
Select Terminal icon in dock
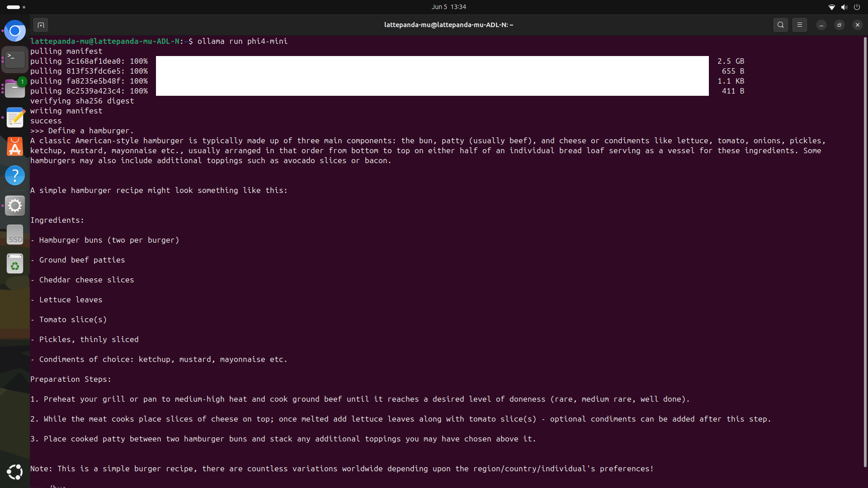tap(15, 60)
